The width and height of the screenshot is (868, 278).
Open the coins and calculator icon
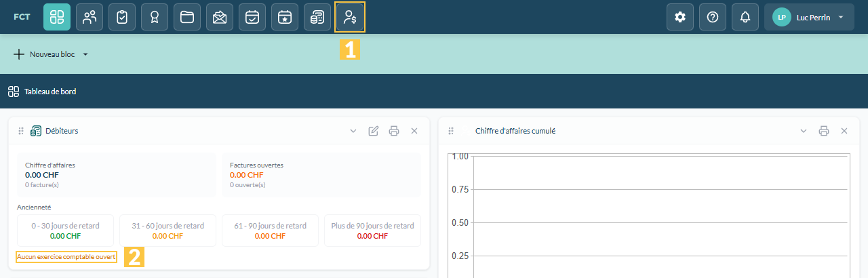point(317,17)
